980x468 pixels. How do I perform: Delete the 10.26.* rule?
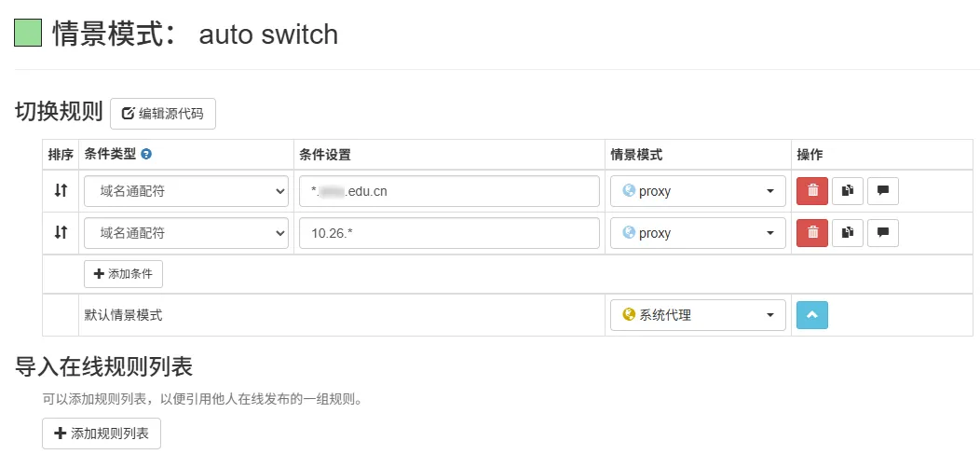click(812, 233)
